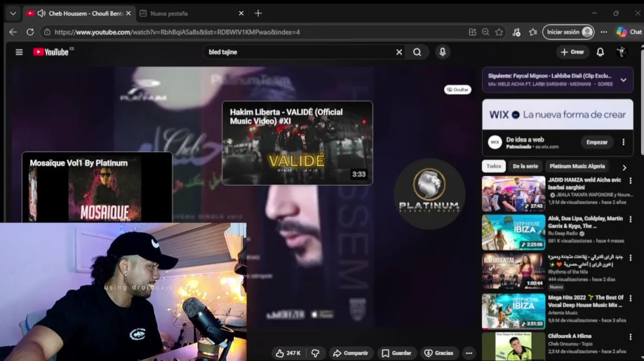Open options for Alok, Dua Lipa mix
The image size is (644, 361).
pyautogui.click(x=630, y=219)
